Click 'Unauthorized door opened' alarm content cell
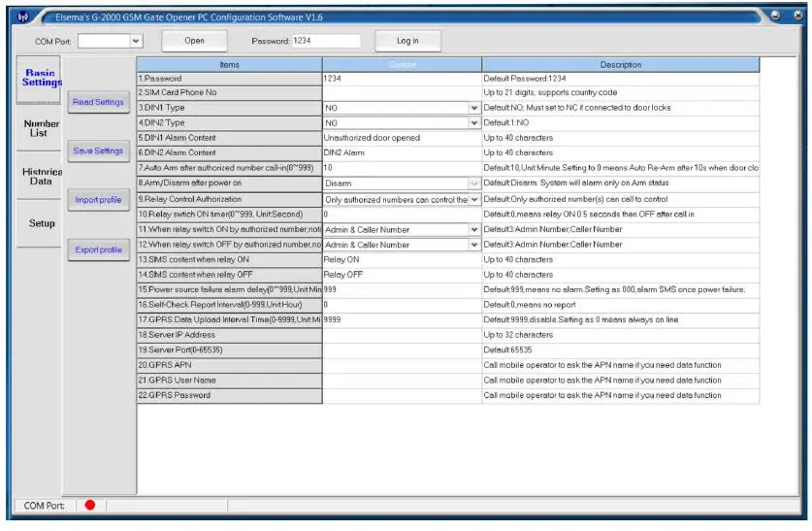 tap(402, 138)
